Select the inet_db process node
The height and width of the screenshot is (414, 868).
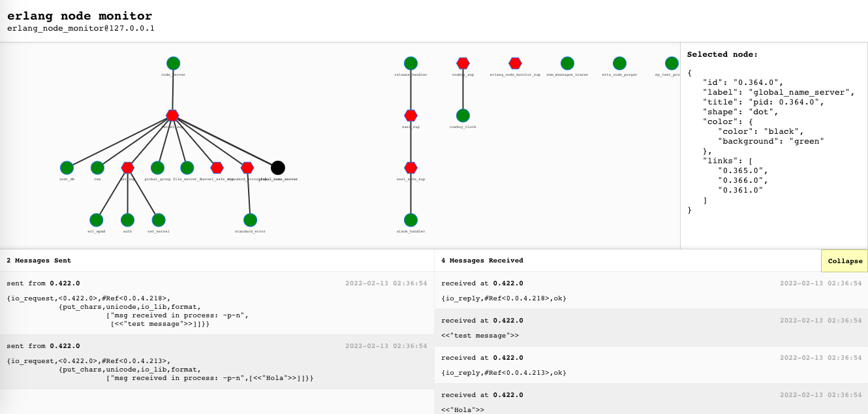click(x=67, y=168)
